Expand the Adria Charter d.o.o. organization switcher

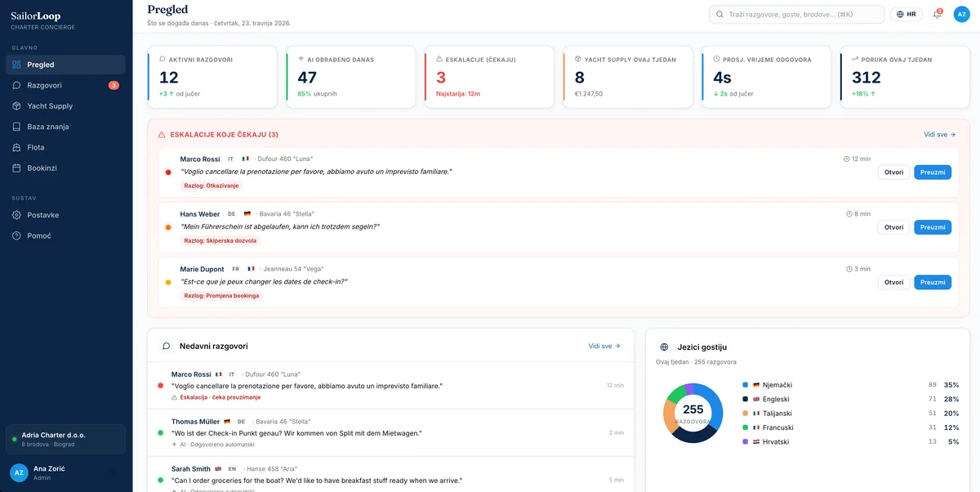tap(65, 439)
